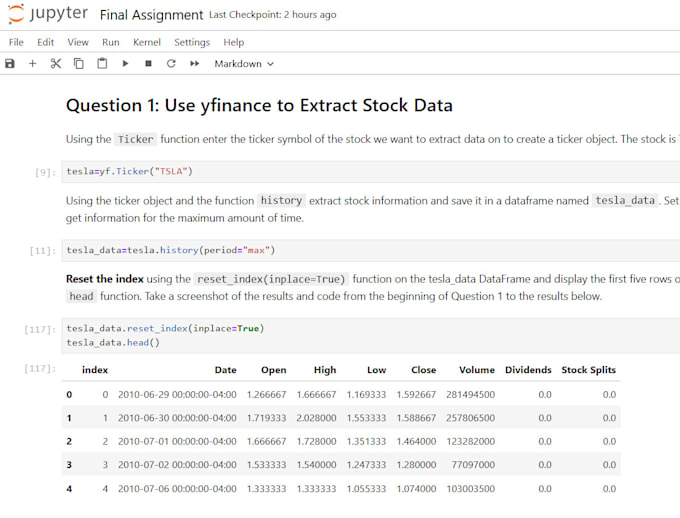Select the Reset the index instruction cell
The image size is (680, 518).
pos(373,287)
